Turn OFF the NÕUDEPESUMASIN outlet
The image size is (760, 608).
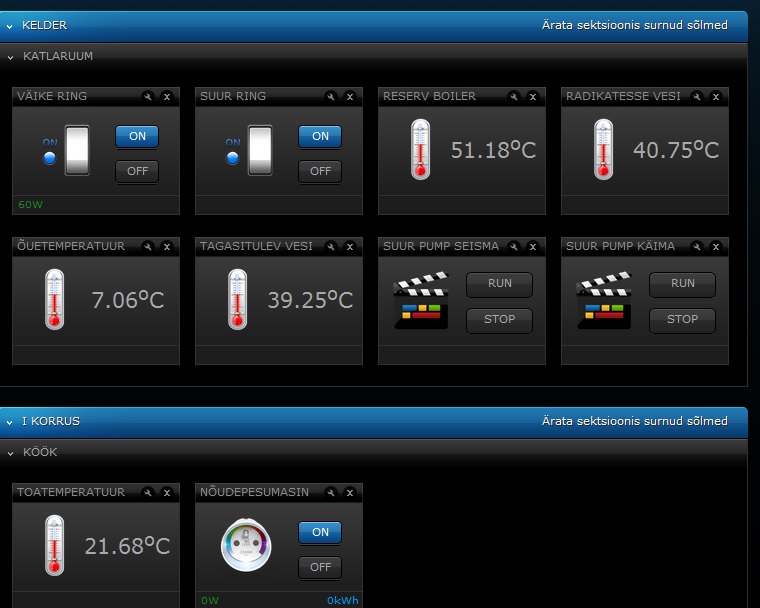(320, 568)
